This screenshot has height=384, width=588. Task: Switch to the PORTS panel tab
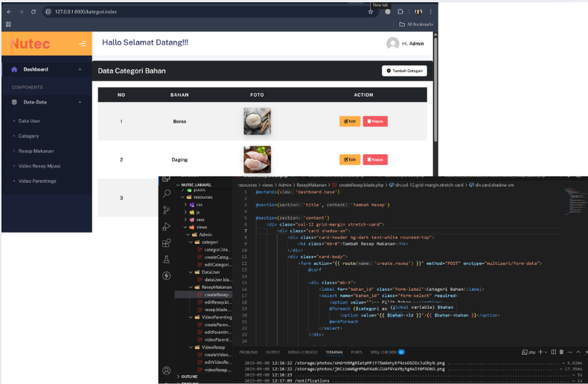pos(357,352)
